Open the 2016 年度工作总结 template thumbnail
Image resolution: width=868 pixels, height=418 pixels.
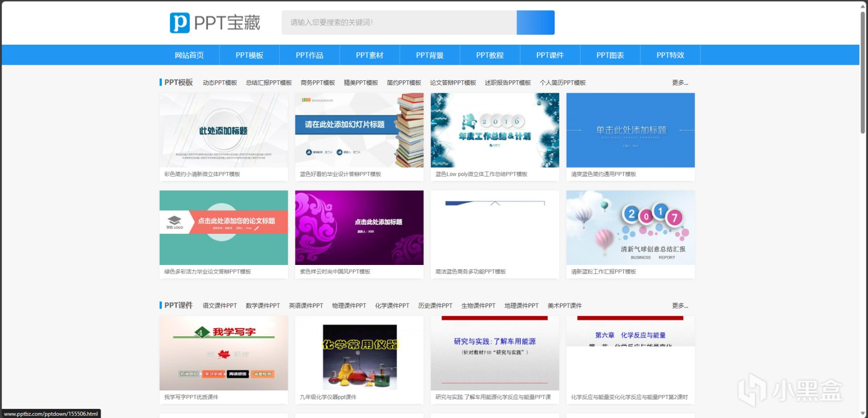[495, 130]
